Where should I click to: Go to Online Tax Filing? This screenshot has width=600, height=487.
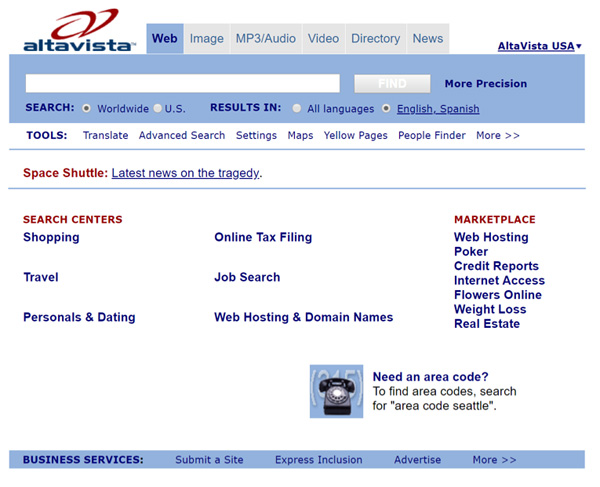(x=263, y=237)
